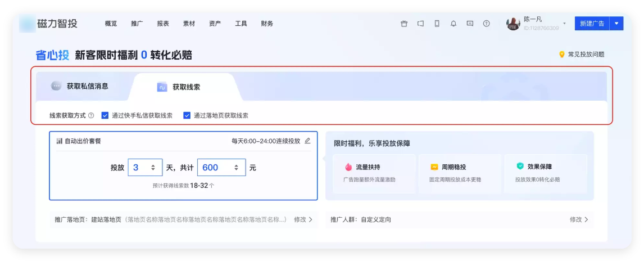Open the notification bell
644x261 pixels.
pos(453,24)
